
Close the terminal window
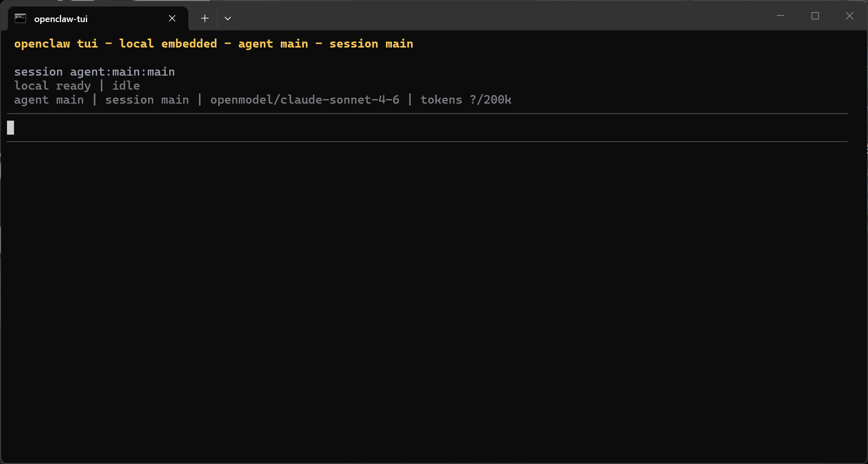coord(849,16)
